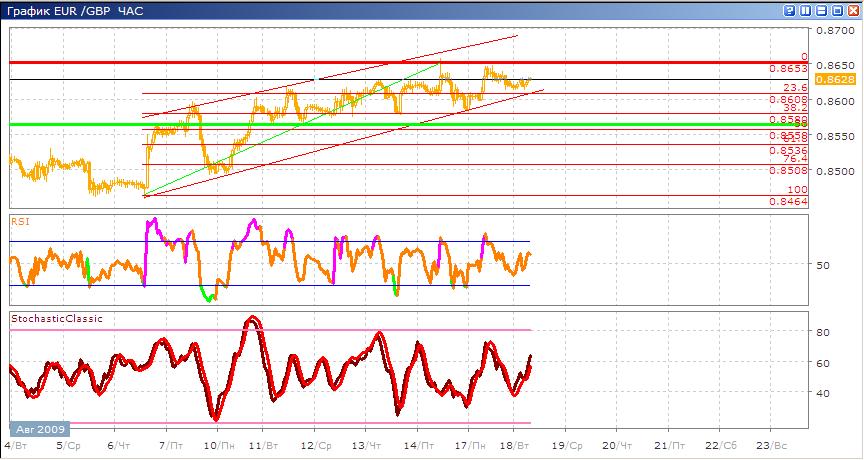
Task: Click the help question mark icon
Action: (790, 10)
